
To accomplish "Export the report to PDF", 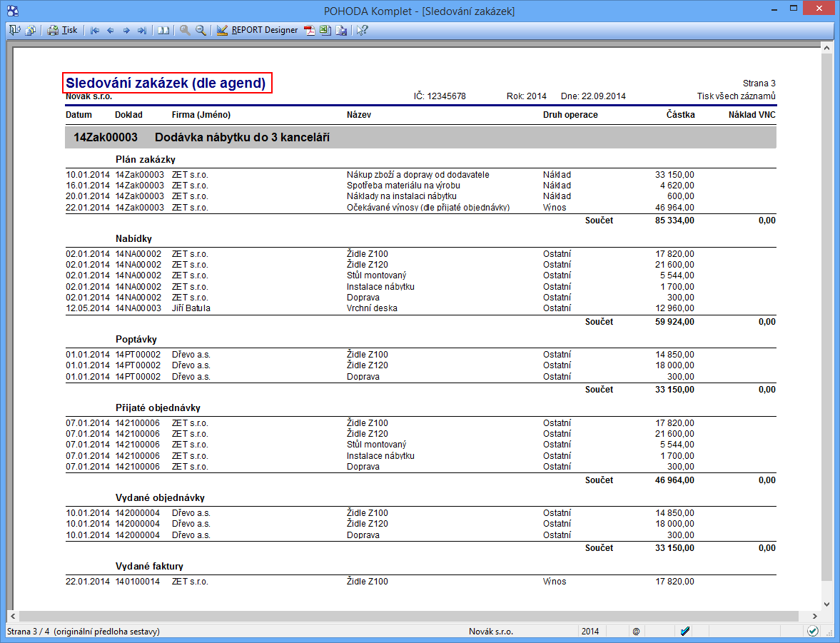I will pyautogui.click(x=310, y=31).
